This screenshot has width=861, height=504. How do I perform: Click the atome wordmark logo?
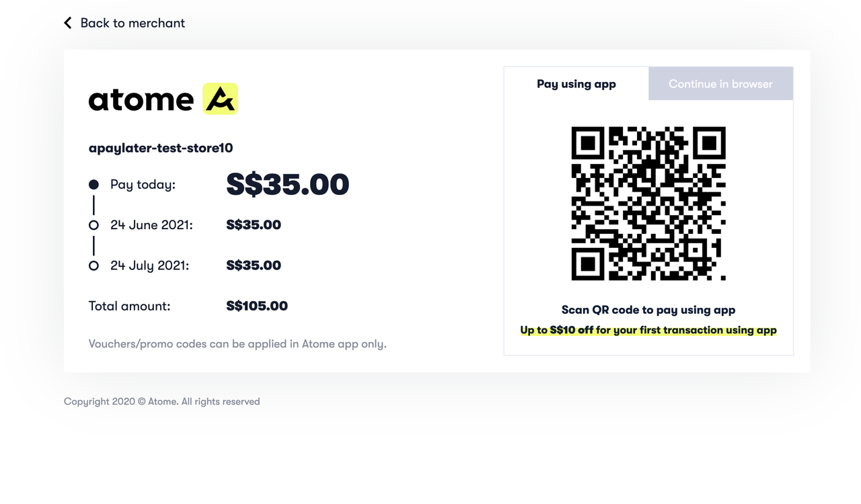141,99
